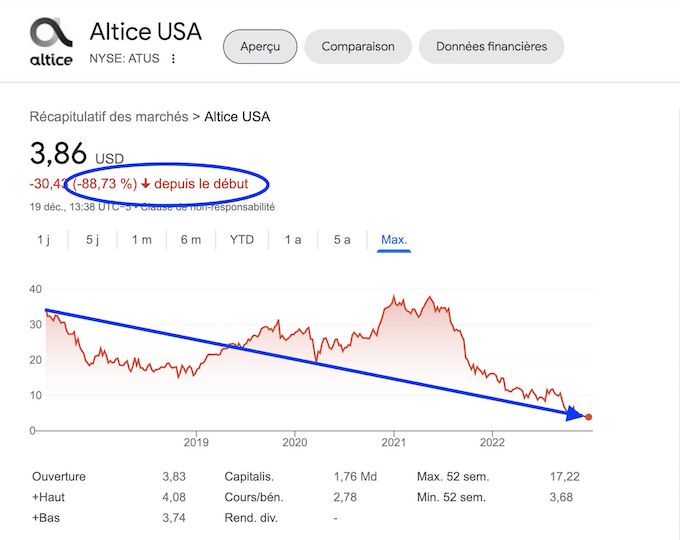Select the 1 a time range

click(293, 240)
